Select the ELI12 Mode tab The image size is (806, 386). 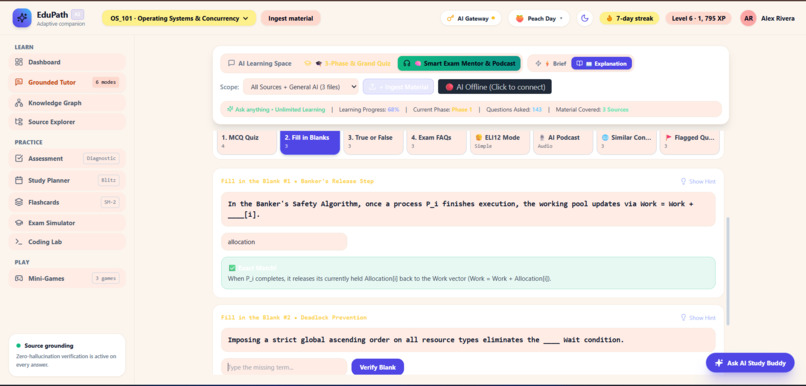tap(500, 142)
